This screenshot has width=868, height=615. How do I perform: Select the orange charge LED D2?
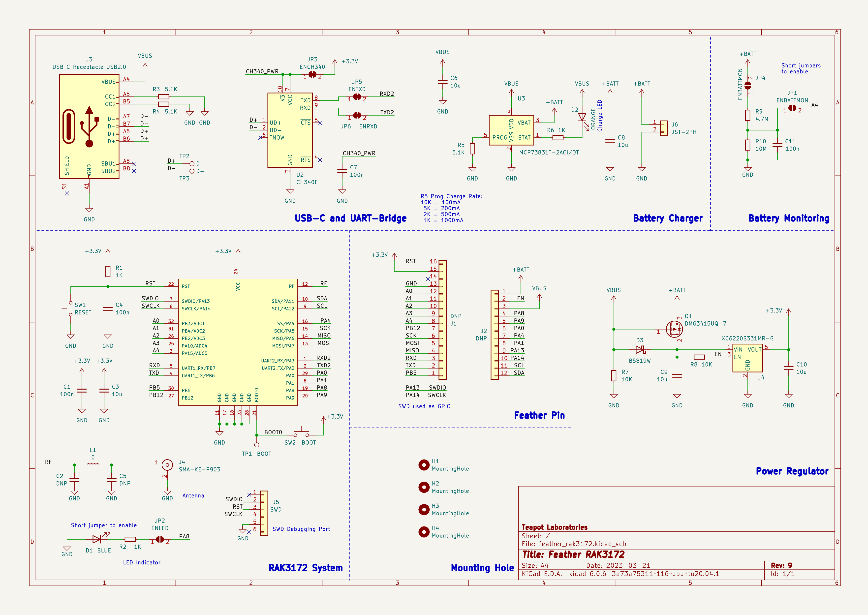coord(582,118)
